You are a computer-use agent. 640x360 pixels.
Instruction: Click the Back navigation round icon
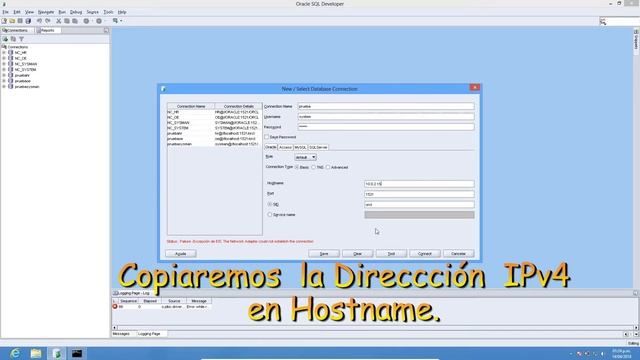click(86, 21)
